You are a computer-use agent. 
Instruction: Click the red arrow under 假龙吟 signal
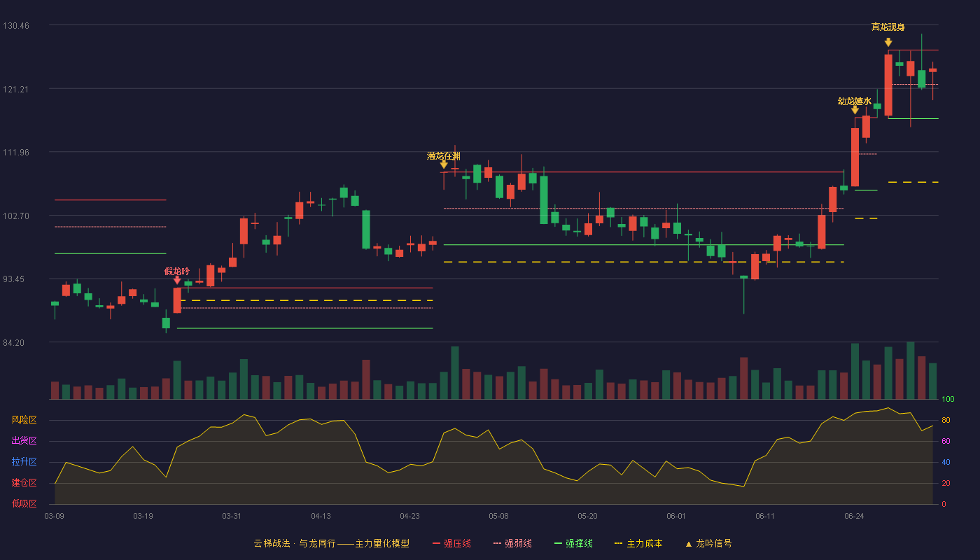tap(177, 280)
